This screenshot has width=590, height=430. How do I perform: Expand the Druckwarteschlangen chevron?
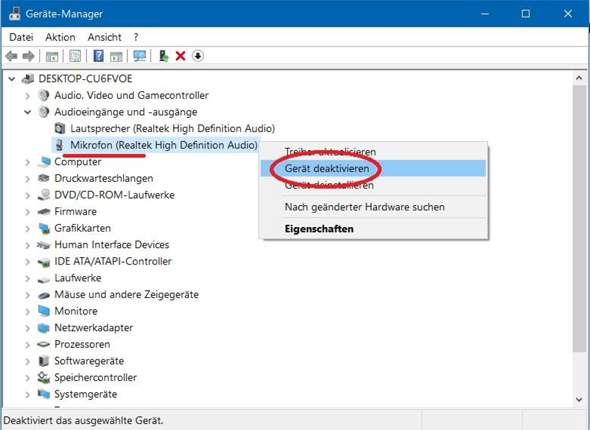tap(27, 179)
